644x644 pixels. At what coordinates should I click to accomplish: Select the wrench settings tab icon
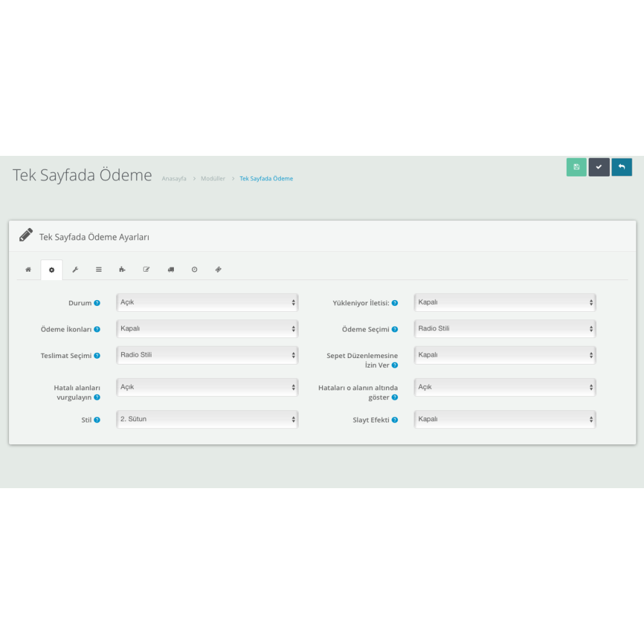point(75,269)
